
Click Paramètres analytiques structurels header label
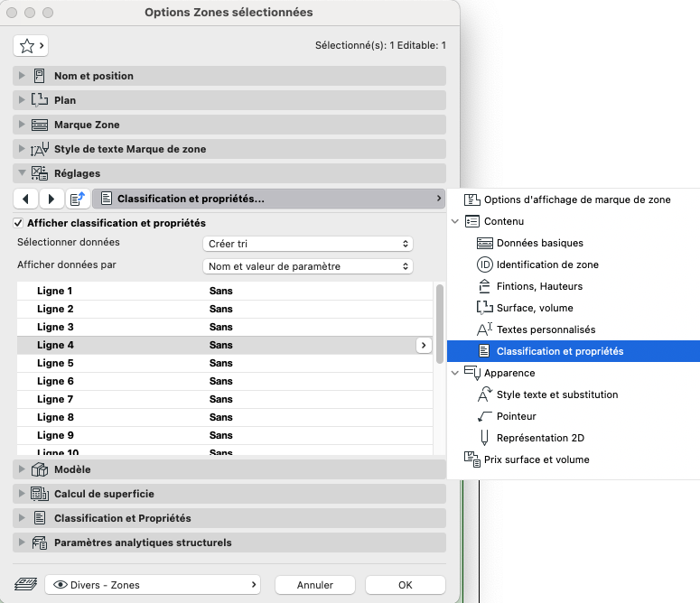click(x=143, y=543)
